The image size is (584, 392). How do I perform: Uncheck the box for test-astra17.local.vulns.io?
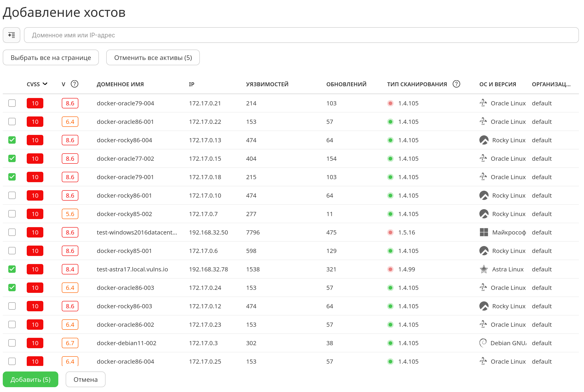(x=12, y=269)
